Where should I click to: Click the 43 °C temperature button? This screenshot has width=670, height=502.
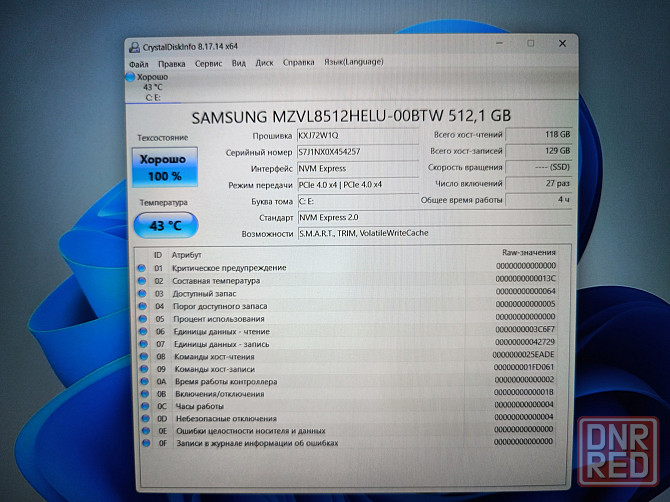[x=166, y=225]
